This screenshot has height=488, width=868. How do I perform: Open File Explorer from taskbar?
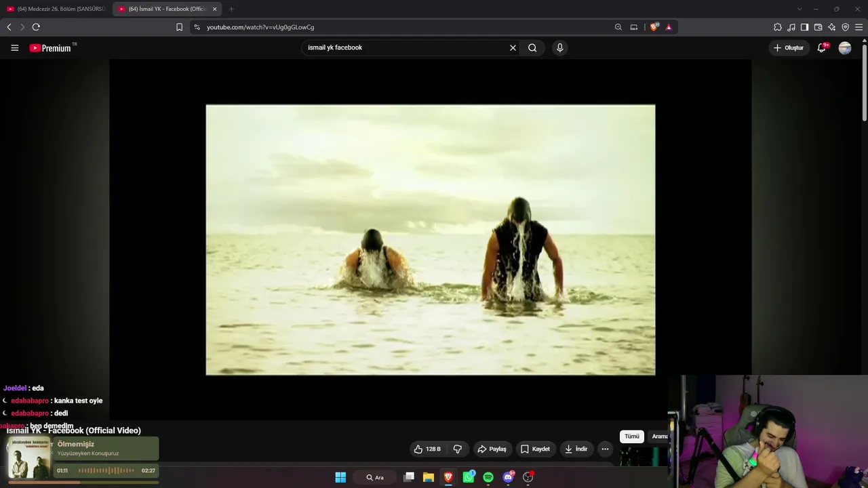pyautogui.click(x=429, y=477)
